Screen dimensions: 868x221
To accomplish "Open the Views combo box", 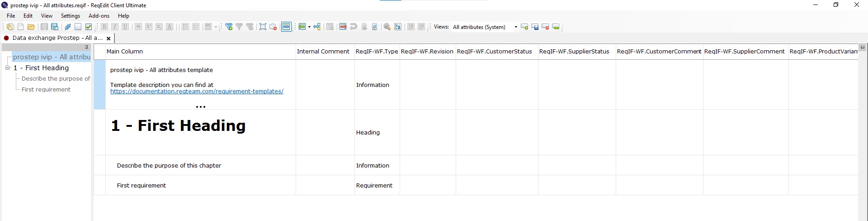I will pos(485,27).
